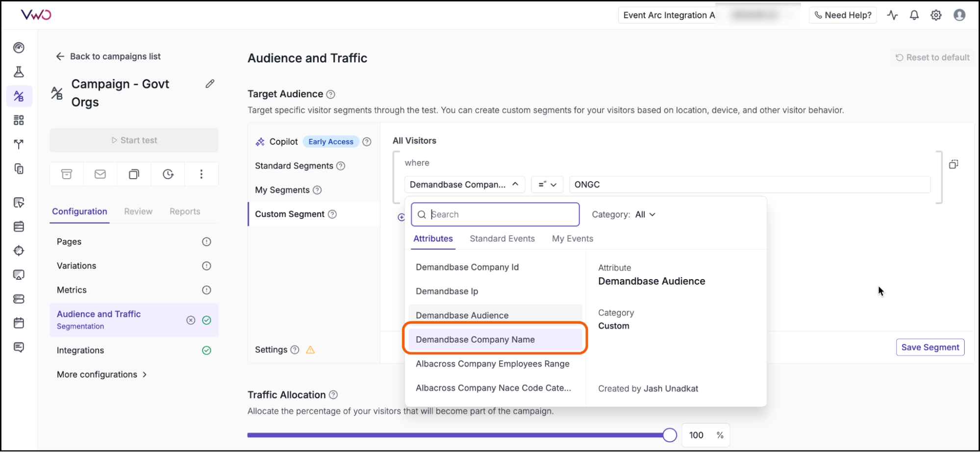Image resolution: width=980 pixels, height=452 pixels.
Task: Select Demandbase Company Name attribute
Action: pyautogui.click(x=495, y=340)
